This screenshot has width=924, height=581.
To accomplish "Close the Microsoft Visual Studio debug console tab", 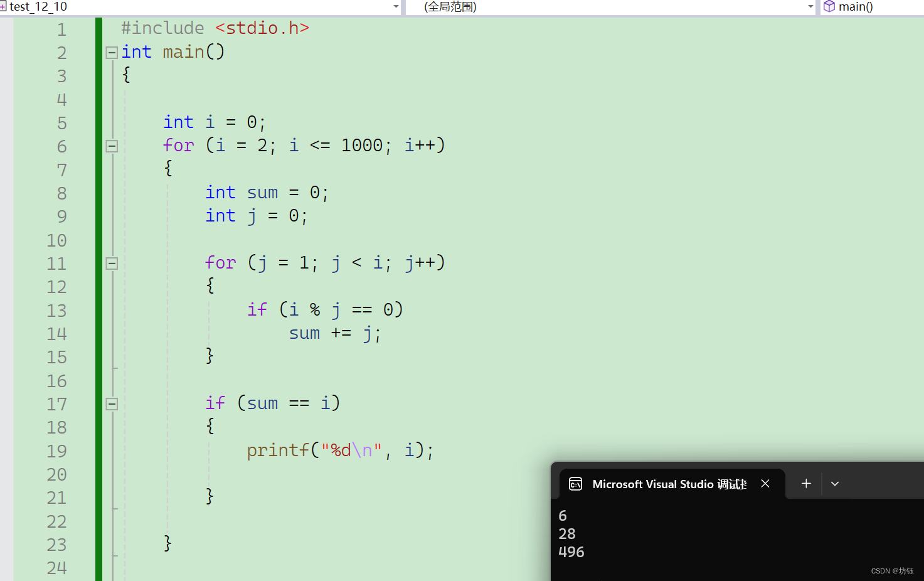I will coord(765,484).
